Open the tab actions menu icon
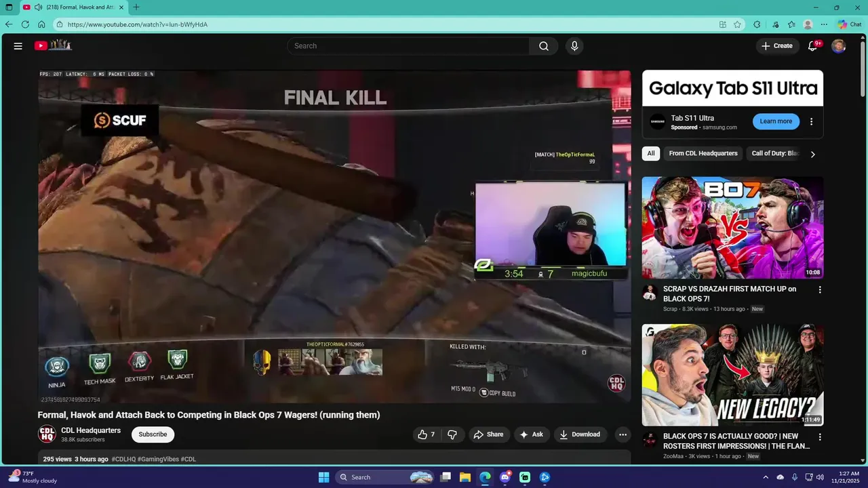Image resolution: width=868 pixels, height=488 pixels. pos(9,7)
